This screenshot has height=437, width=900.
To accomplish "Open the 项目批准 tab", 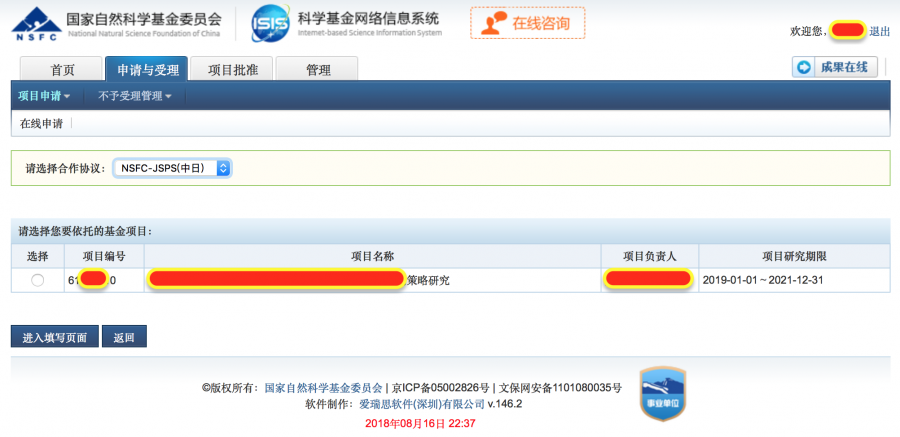I will coord(232,69).
